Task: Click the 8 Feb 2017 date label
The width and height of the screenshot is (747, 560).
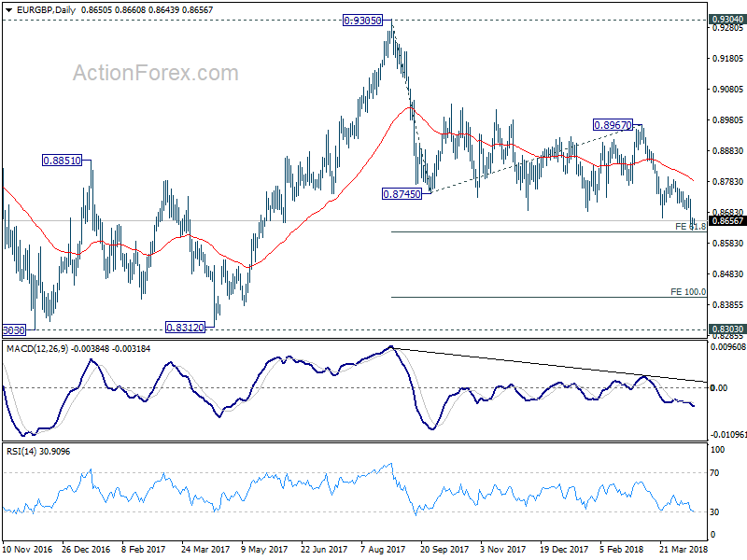Action: [x=144, y=549]
